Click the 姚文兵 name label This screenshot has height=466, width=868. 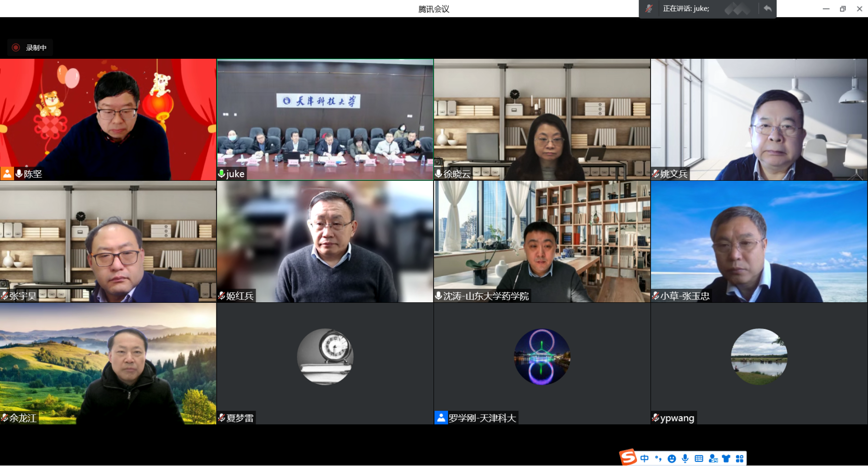[x=674, y=174]
